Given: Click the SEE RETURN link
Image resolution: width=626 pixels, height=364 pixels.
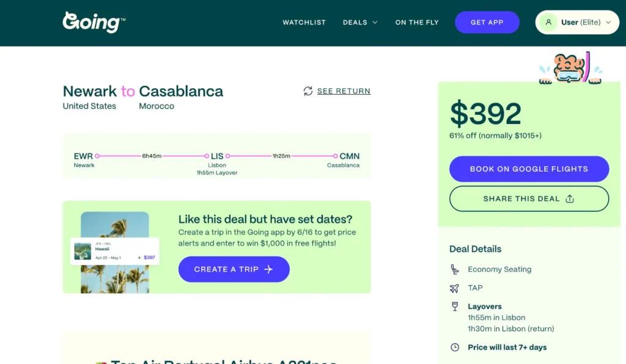Looking at the screenshot, I should [x=344, y=91].
